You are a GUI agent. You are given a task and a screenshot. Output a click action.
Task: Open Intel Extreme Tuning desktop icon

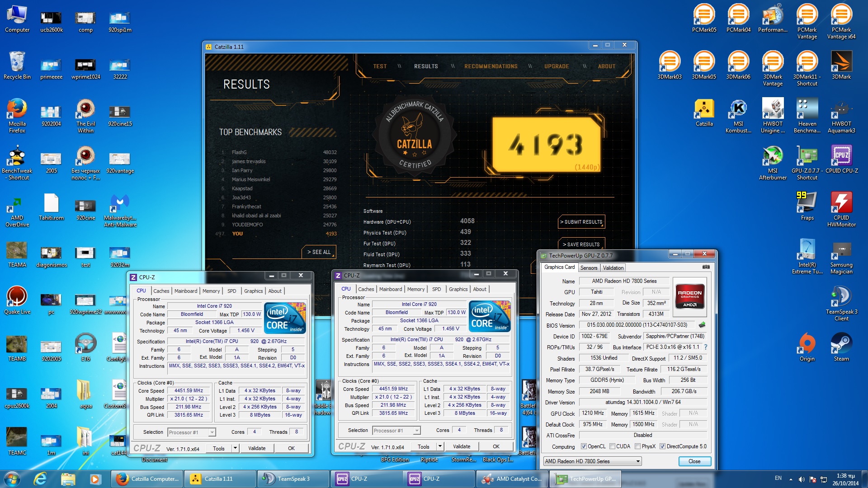point(807,257)
